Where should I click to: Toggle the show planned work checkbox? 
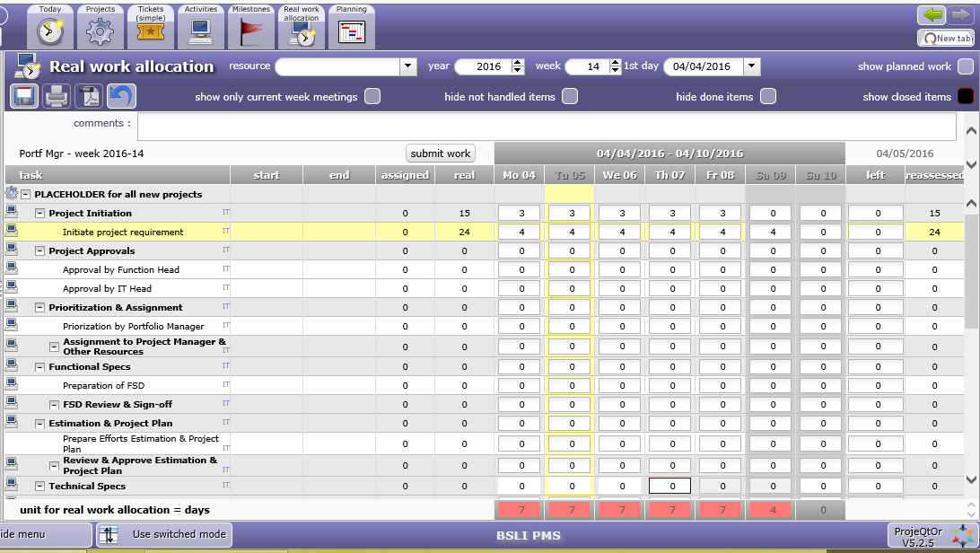tap(965, 66)
